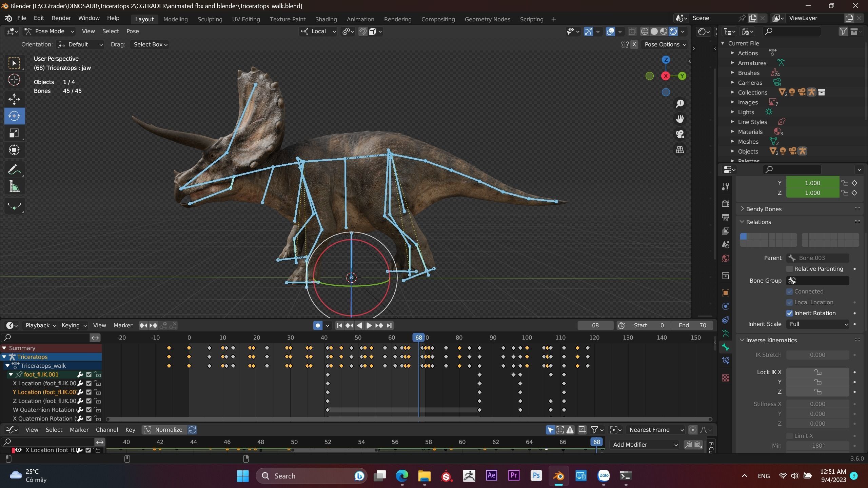Select the Measure tool
This screenshot has width=868, height=488.
tap(14, 187)
